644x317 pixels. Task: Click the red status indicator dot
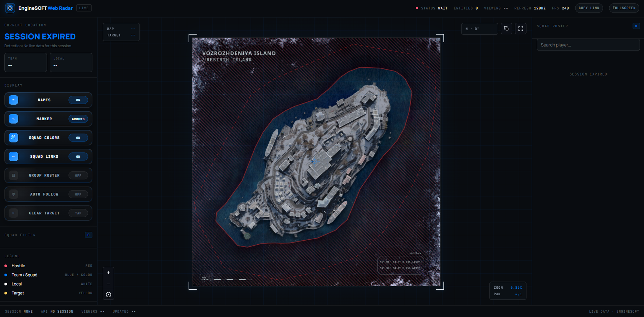[x=417, y=8]
